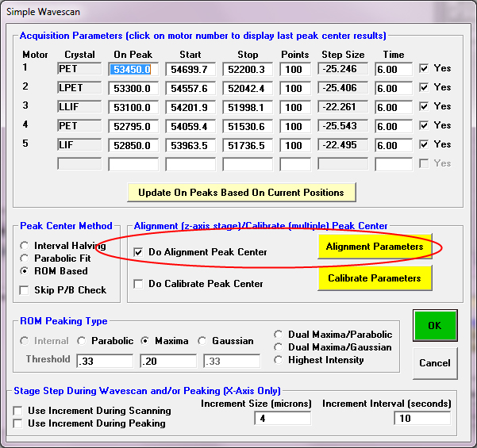Select Gaussian ROM peaking type
477x448 pixels.
(204, 341)
